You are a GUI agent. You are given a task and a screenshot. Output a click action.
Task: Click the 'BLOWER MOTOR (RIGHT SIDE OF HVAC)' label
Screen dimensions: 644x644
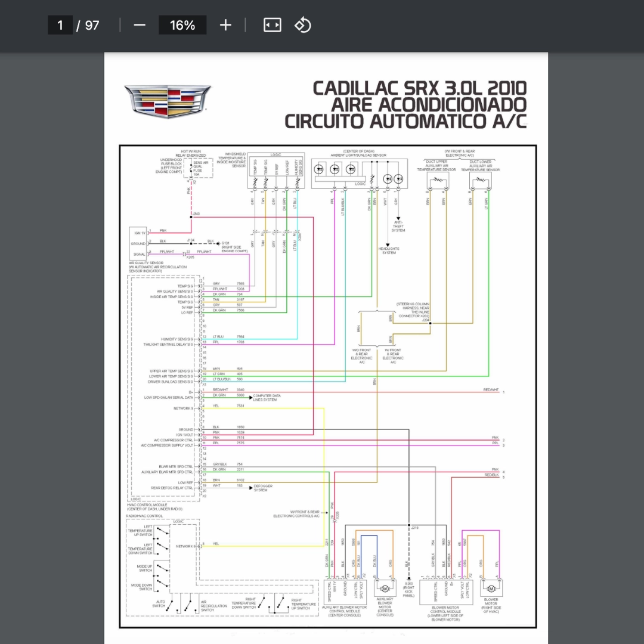tap(491, 606)
